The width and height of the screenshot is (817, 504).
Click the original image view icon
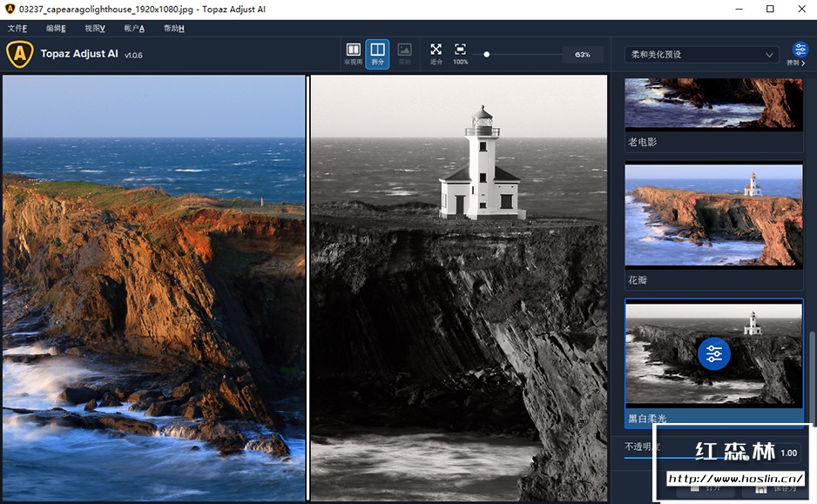[x=404, y=54]
